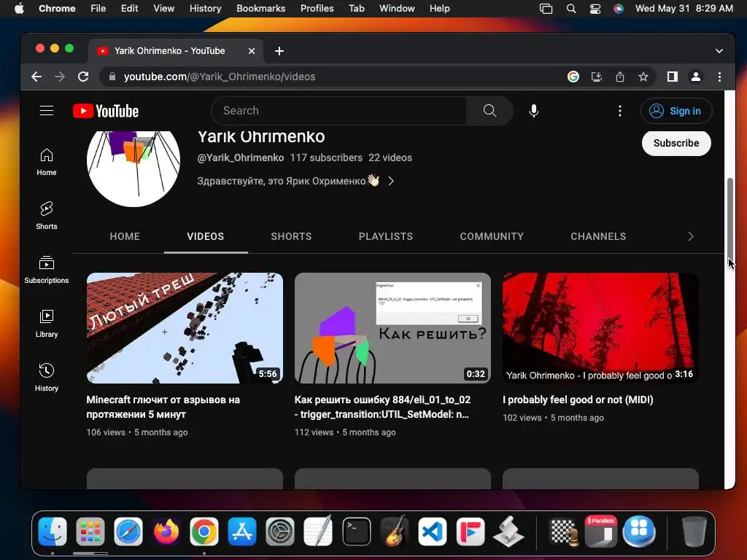Open Finder from the Dock
This screenshot has width=747, height=560.
click(x=53, y=532)
